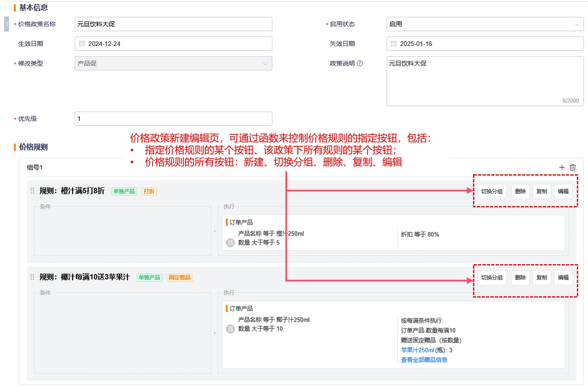The image size is (588, 387).
Task: Click 删除 for rule 椰汁每满10送3苹果汁
Action: pos(520,277)
